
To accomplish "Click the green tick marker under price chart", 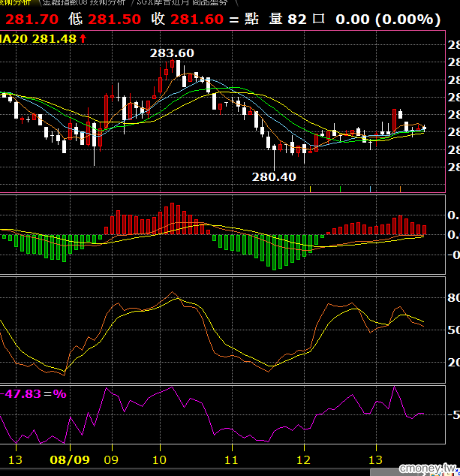I will [340, 189].
